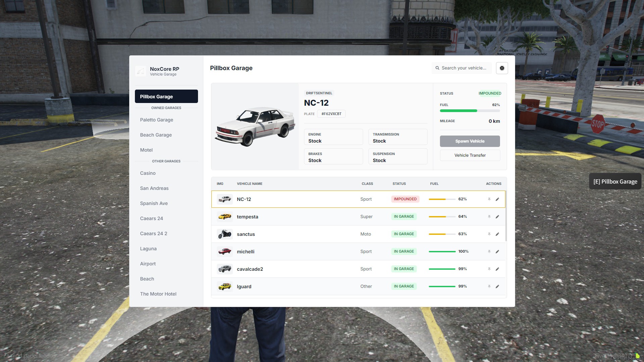Click the IN GARAGE badge for sanctus
This screenshot has width=644, height=362.
404,234
